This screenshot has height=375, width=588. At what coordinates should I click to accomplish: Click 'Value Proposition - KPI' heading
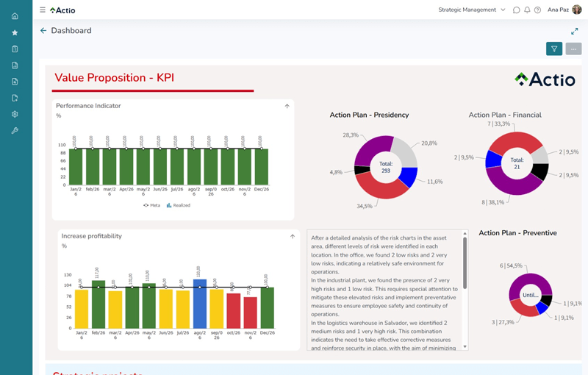coord(115,78)
